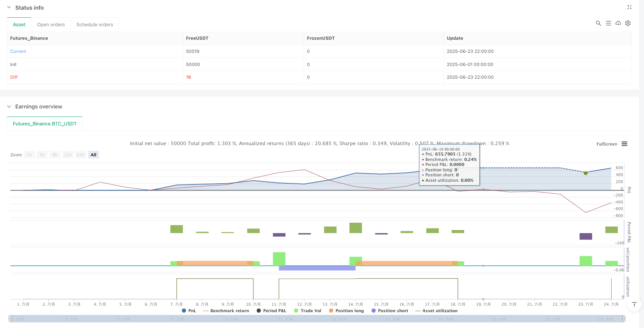Select the All zoom range button

[93, 155]
